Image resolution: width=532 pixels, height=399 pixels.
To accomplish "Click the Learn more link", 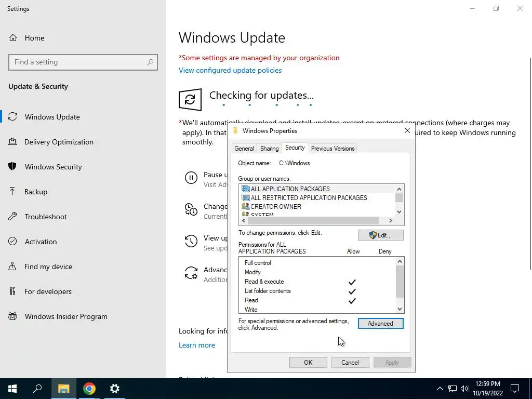I will click(x=197, y=345).
